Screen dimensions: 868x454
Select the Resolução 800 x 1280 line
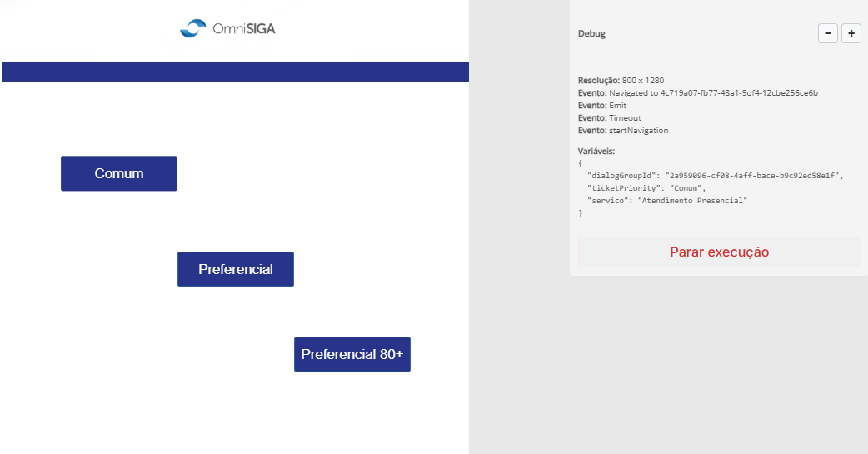click(x=621, y=80)
